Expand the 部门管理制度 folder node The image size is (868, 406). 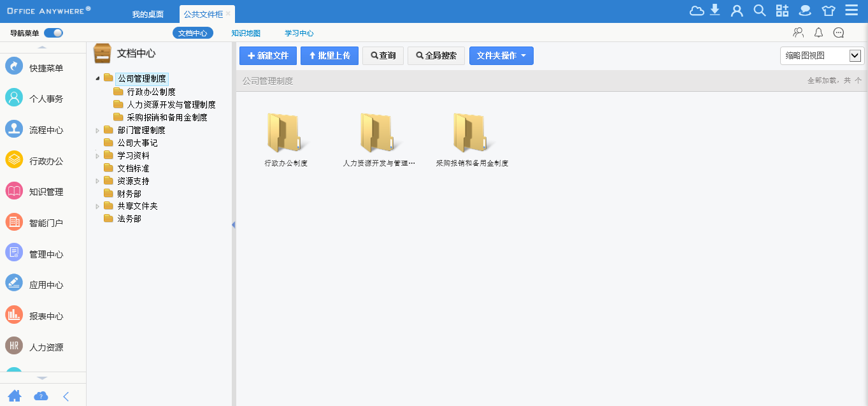[x=97, y=130]
